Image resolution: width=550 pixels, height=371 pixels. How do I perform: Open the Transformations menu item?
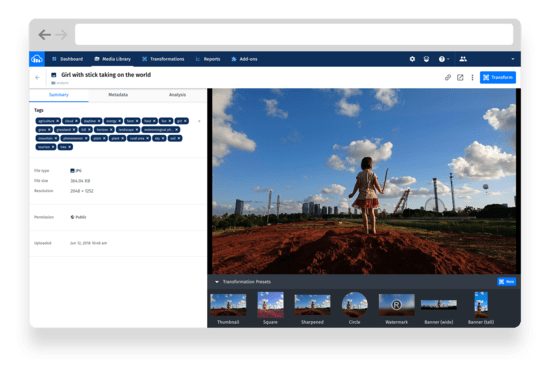coord(163,59)
